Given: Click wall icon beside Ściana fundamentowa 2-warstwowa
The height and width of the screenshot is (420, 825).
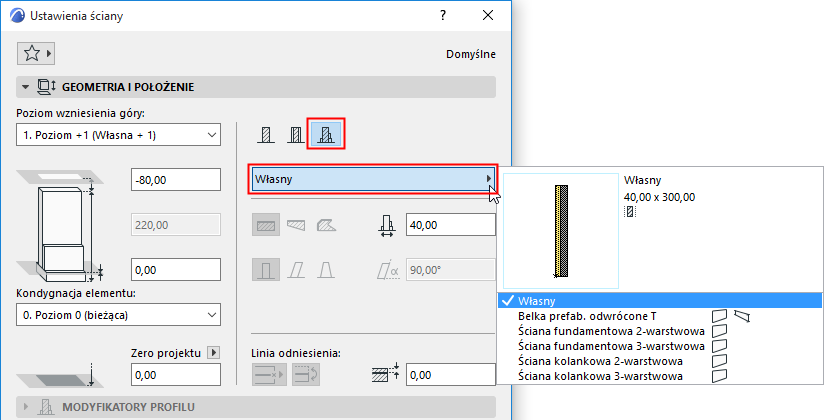Looking at the screenshot, I should pyautogui.click(x=719, y=331).
